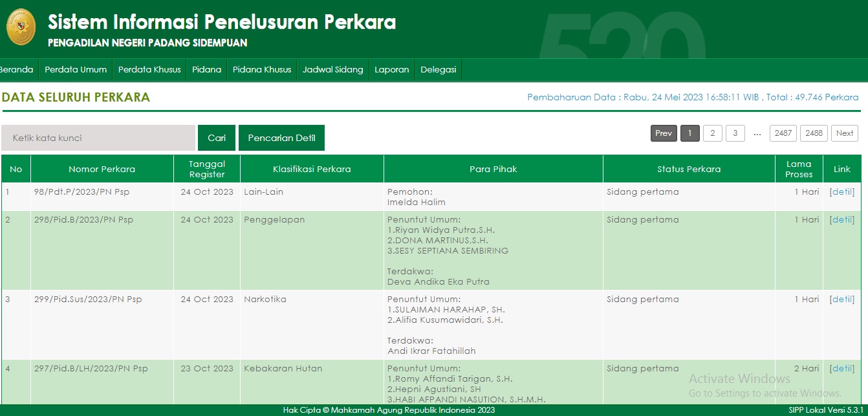Go to pagination page 2
868x416 pixels.
pyautogui.click(x=712, y=133)
